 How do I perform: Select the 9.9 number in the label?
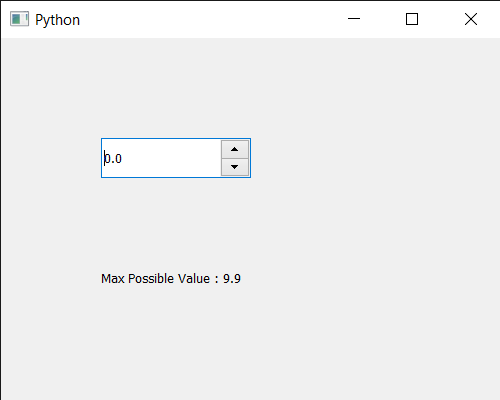coord(232,279)
